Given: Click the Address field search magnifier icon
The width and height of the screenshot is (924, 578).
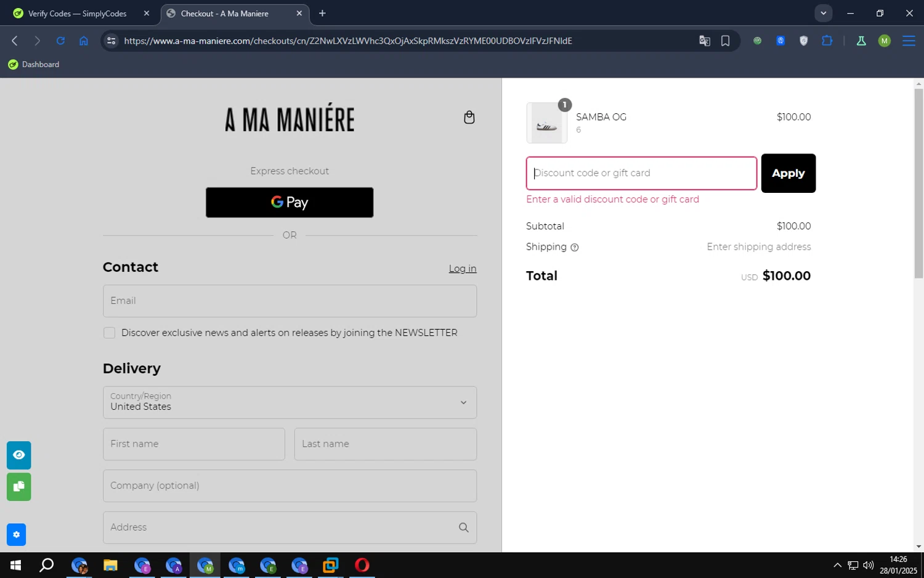Looking at the screenshot, I should coord(463,527).
